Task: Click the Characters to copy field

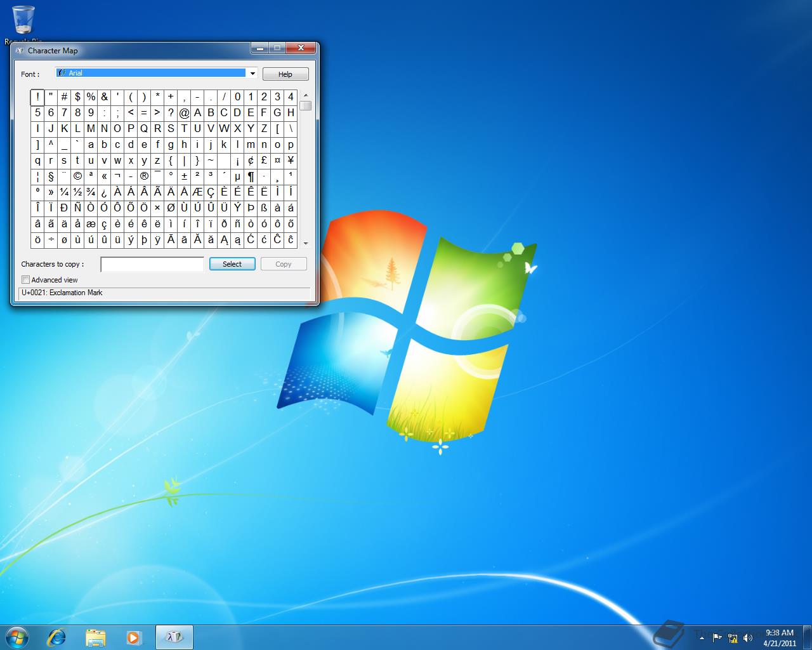Action: (152, 264)
